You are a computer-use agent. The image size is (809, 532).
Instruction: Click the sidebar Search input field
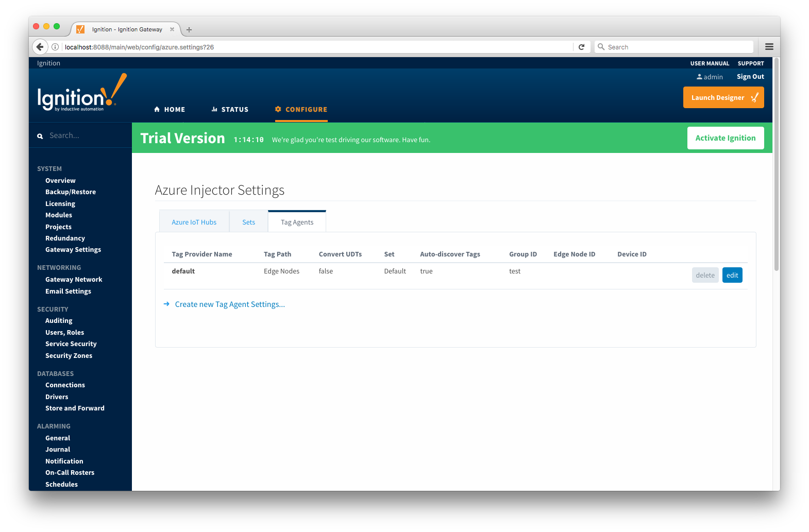(85, 136)
